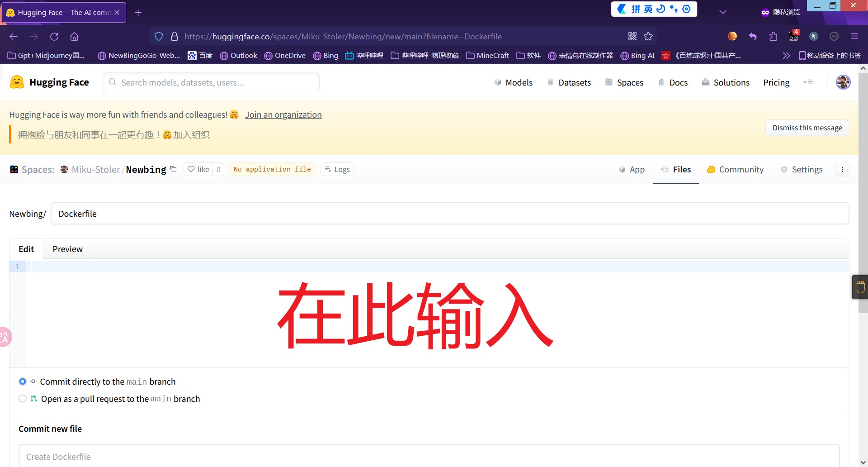Open the MineCraft bookmark folder
This screenshot has height=467, width=868.
(x=487, y=56)
